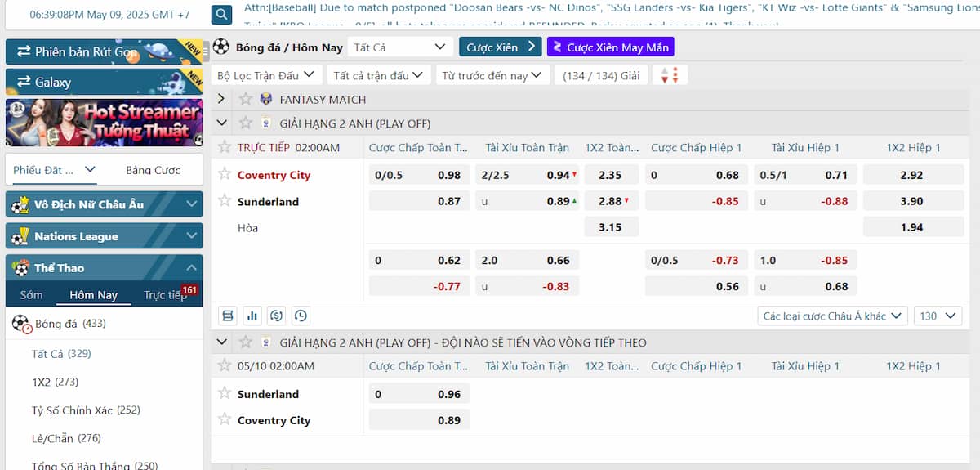Open Lẻ/Chẵn (276) market
The height and width of the screenshot is (470, 980).
click(66, 438)
